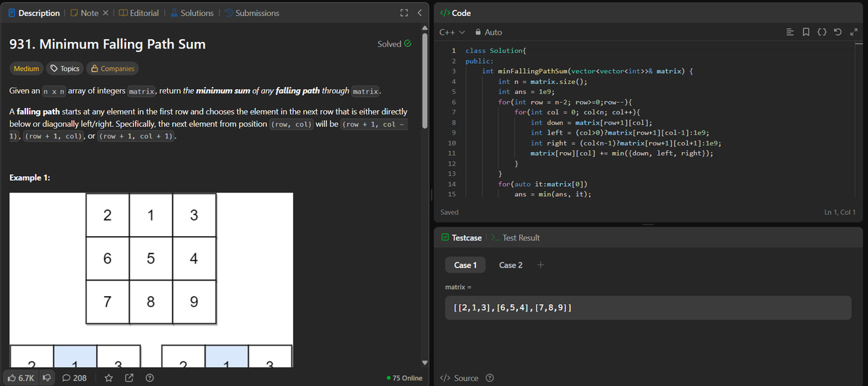The height and width of the screenshot is (386, 868).
Task: Click the line with min({down, left, right})
Action: [622, 153]
